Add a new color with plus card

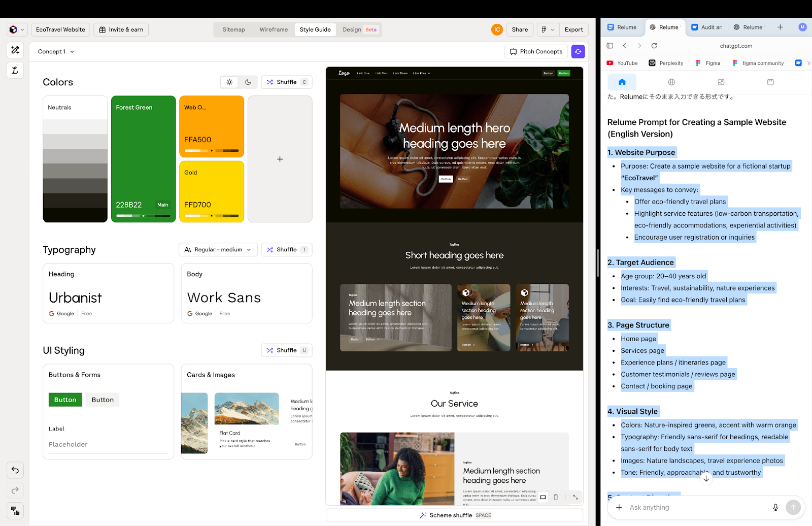[280, 159]
